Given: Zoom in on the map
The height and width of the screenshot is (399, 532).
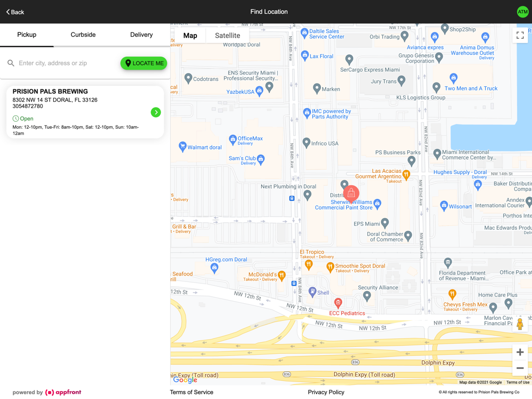Looking at the screenshot, I should pos(520,352).
